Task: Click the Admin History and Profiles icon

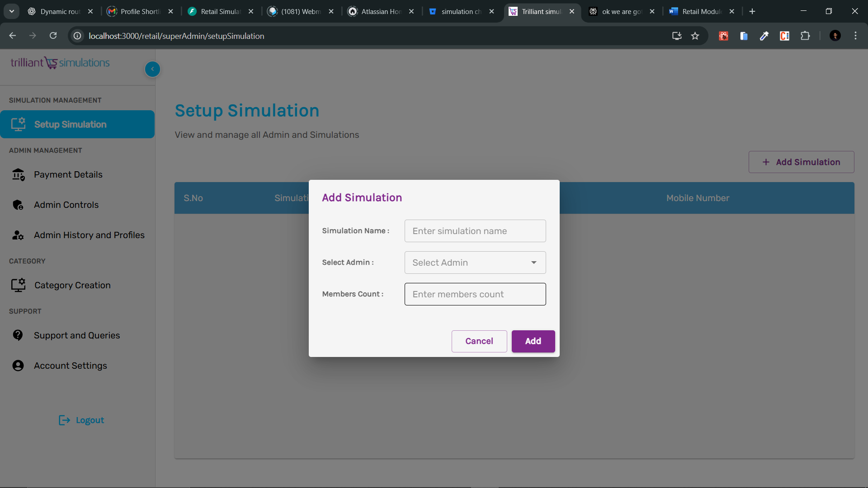Action: pyautogui.click(x=18, y=235)
